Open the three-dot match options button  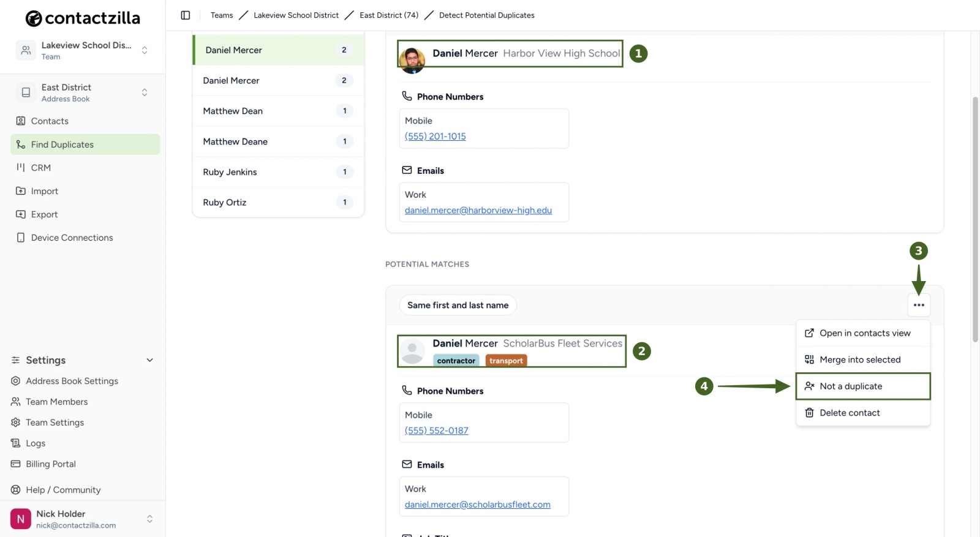tap(919, 305)
